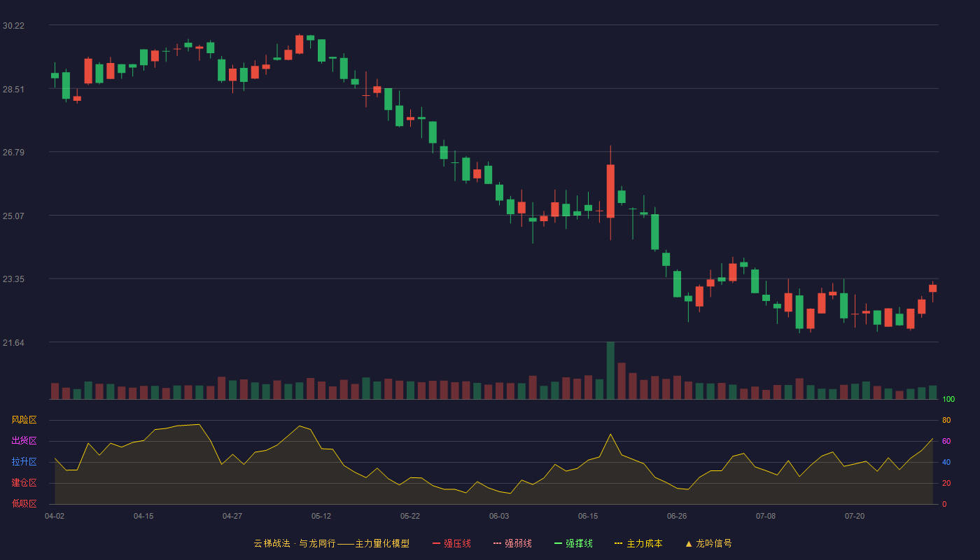
Task: Click the 风险区 zone label
Action: pos(24,420)
